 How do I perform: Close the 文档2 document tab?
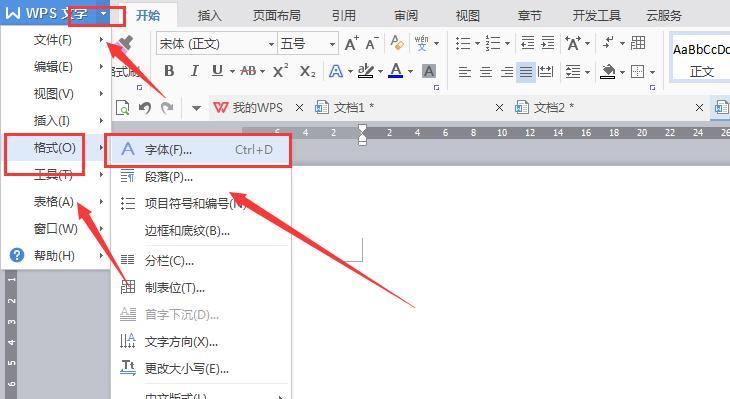699,108
